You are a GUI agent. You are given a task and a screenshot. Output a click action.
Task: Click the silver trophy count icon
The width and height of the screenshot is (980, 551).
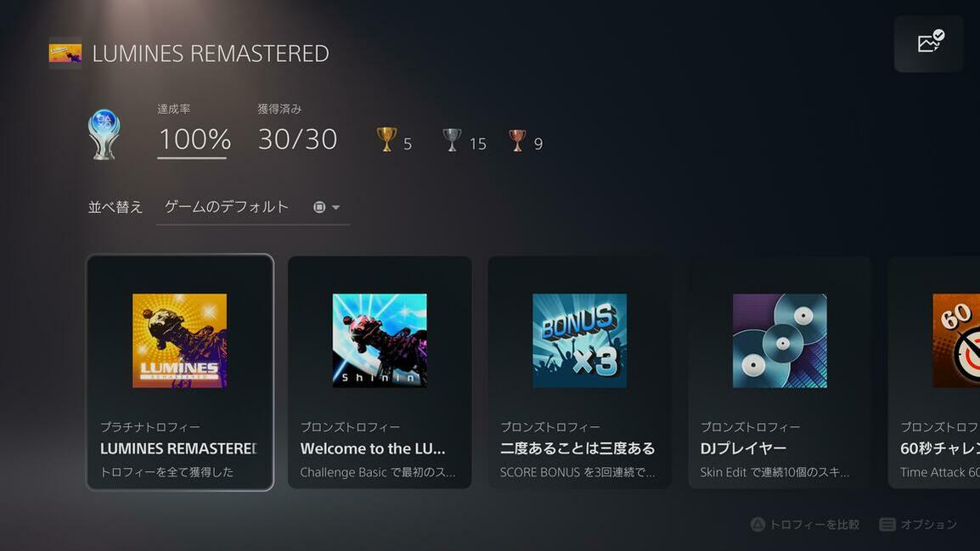[x=452, y=140]
